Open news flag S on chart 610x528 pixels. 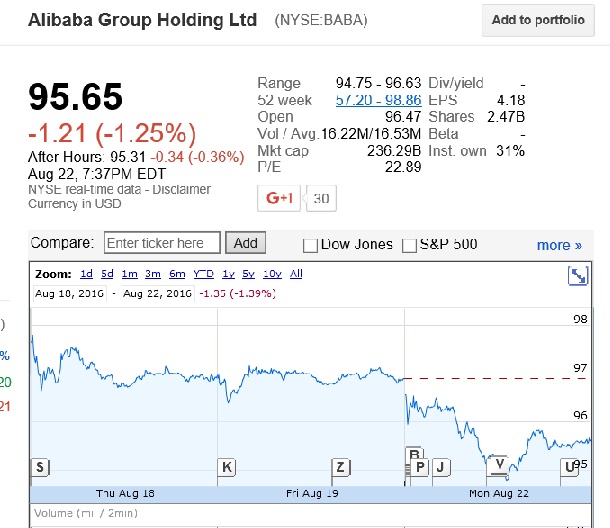(40, 467)
